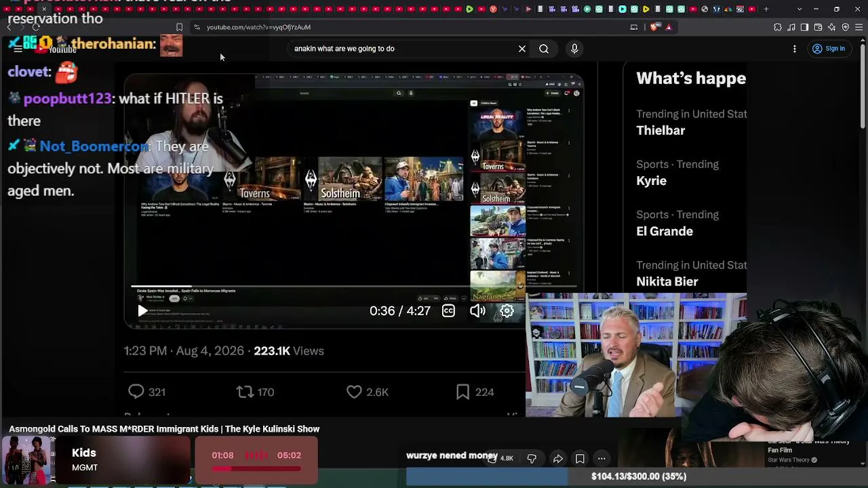Open a new browser tab
The image size is (868, 488).
click(x=766, y=9)
